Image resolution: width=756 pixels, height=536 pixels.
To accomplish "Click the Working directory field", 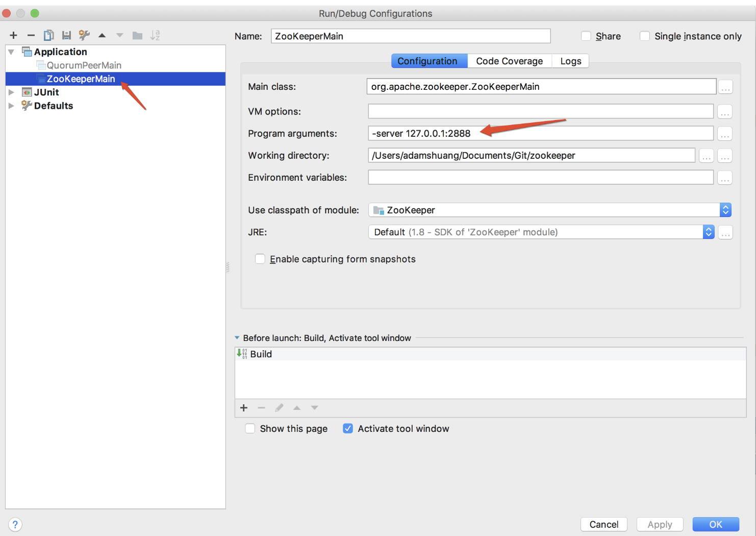I will (x=532, y=155).
